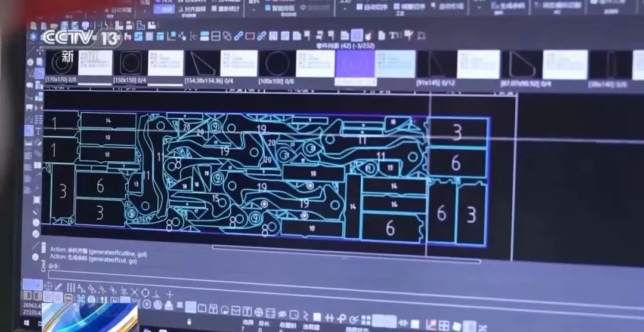Click the envelope icon in bottom toolbar
Image resolution: width=644 pixels, height=332 pixels.
pyautogui.click(x=236, y=311)
